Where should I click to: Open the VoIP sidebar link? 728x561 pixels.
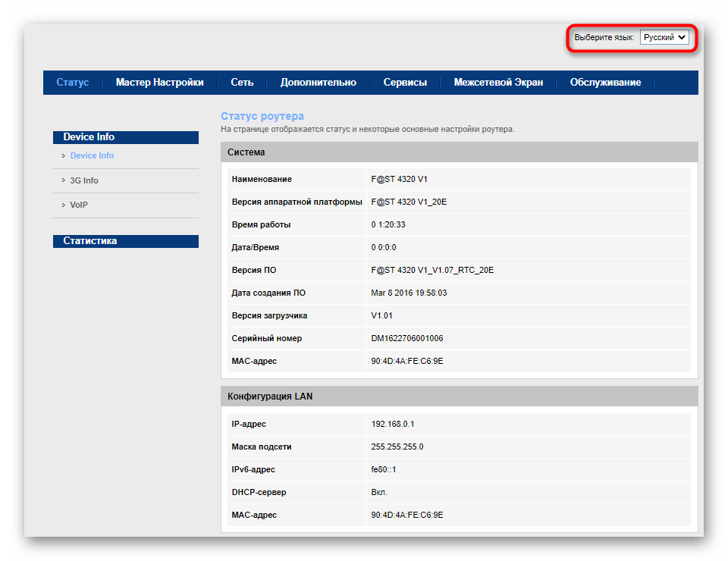tap(79, 205)
